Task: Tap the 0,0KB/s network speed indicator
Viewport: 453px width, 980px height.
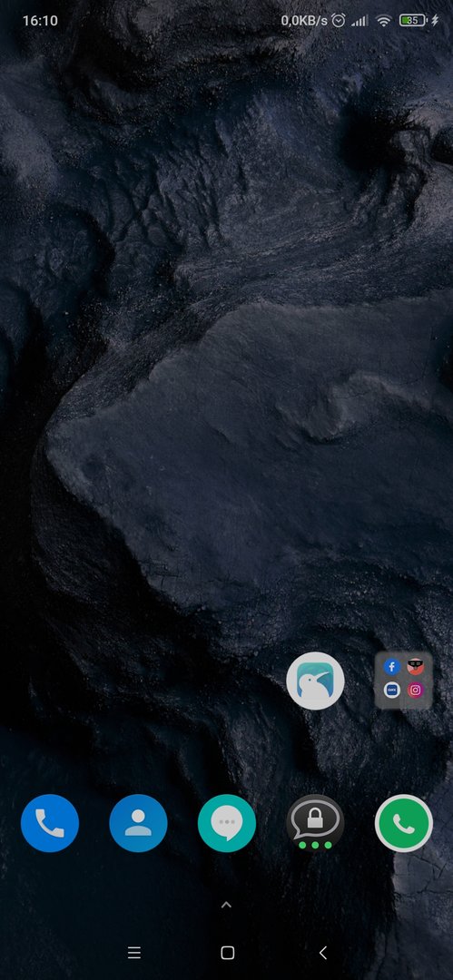Action: coord(304,21)
